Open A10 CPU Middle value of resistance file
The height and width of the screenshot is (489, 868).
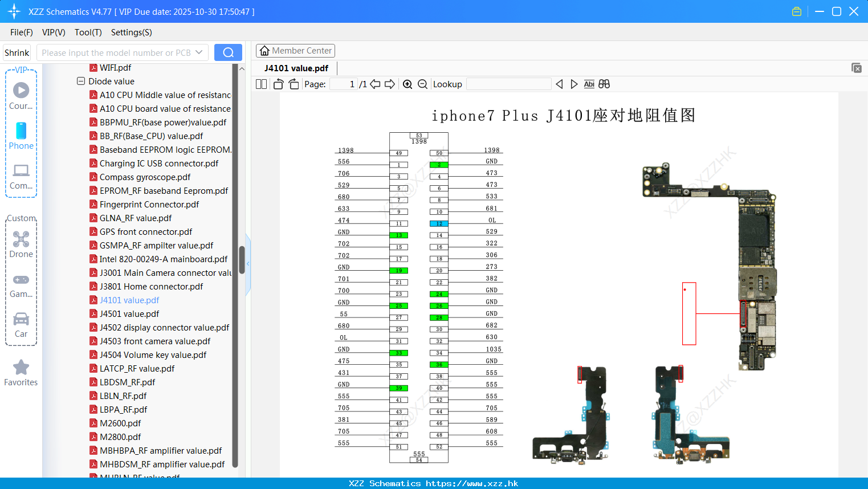[x=165, y=95]
